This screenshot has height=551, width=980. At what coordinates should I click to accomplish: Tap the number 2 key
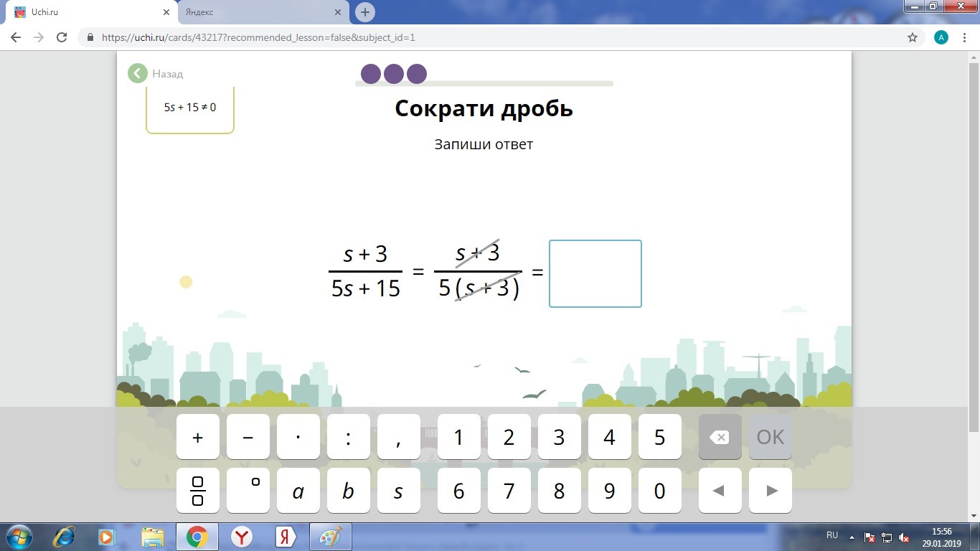[509, 437]
